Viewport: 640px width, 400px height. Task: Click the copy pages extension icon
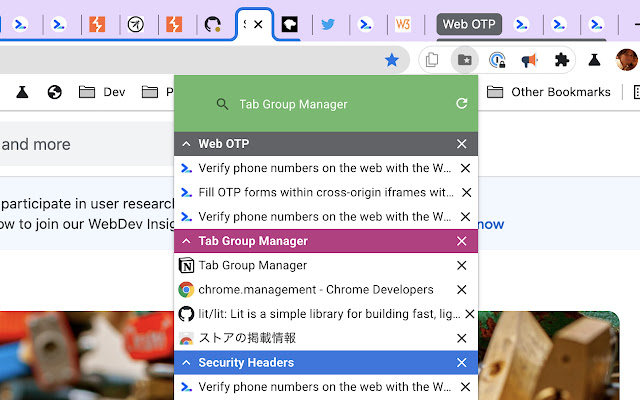click(x=432, y=60)
